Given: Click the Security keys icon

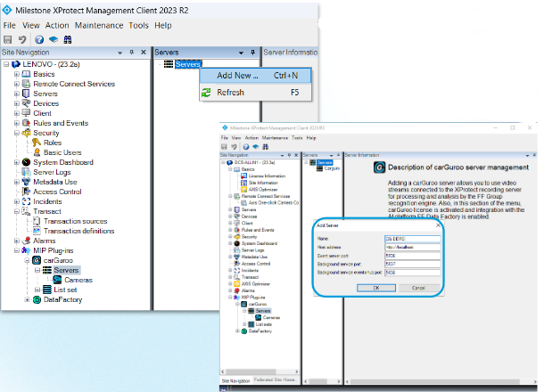Looking at the screenshot, I should click(x=27, y=133).
